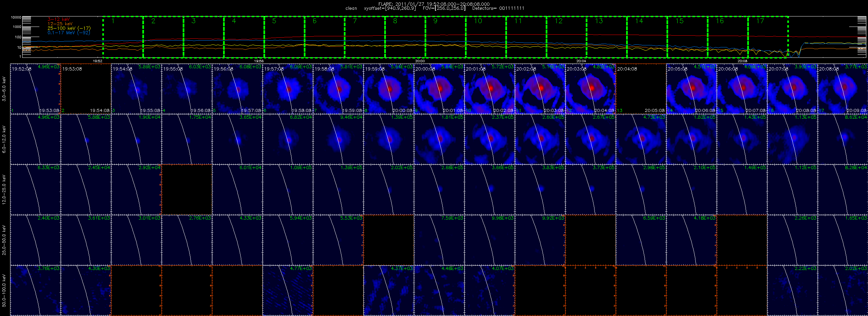Image resolution: width=868 pixels, height=316 pixels.
Task: Open the 3.0-6.0 keV image at 19:54:08
Action: pyautogui.click(x=136, y=89)
